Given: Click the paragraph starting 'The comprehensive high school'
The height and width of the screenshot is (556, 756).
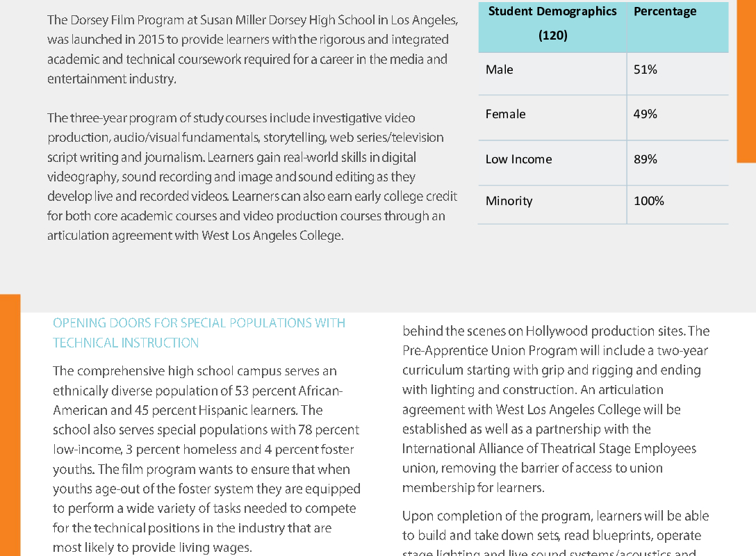Looking at the screenshot, I should 206,459.
